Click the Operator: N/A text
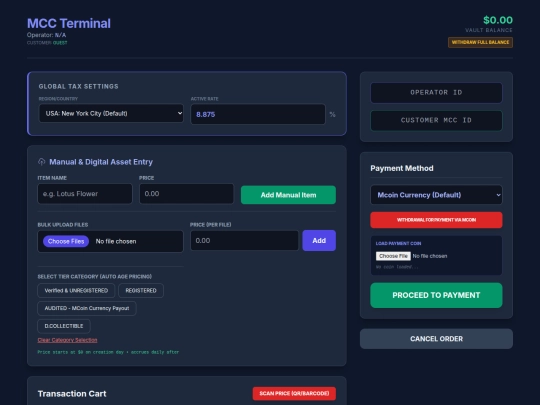Viewport: 540px width, 405px height. [46, 35]
